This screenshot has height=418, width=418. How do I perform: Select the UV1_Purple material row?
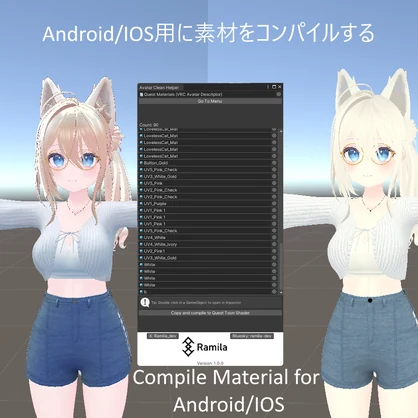tap(207, 204)
